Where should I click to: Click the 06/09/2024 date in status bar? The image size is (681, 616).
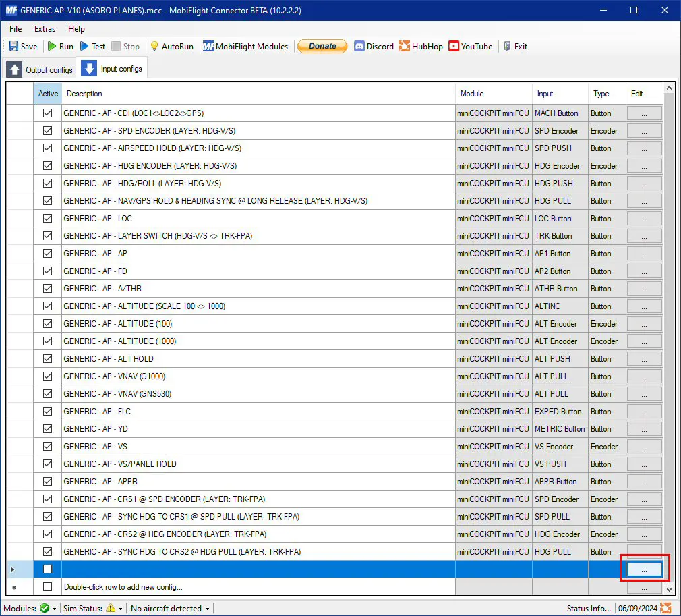638,608
